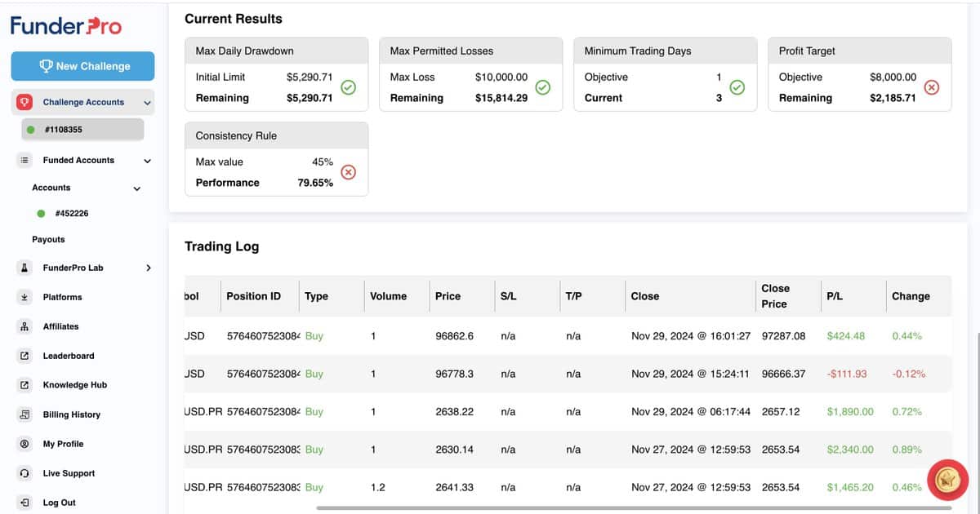Click the $424.48 P/L value
This screenshot has height=514, width=980.
845,336
